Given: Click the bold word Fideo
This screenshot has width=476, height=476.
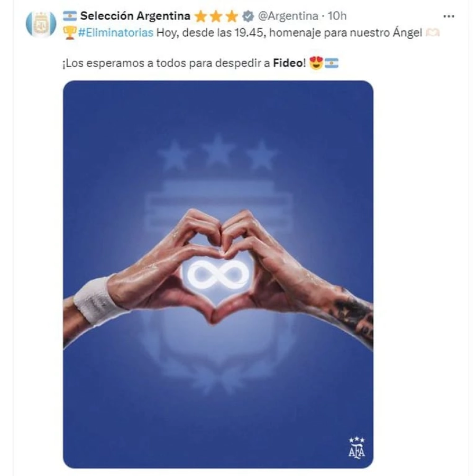Looking at the screenshot, I should [288, 63].
